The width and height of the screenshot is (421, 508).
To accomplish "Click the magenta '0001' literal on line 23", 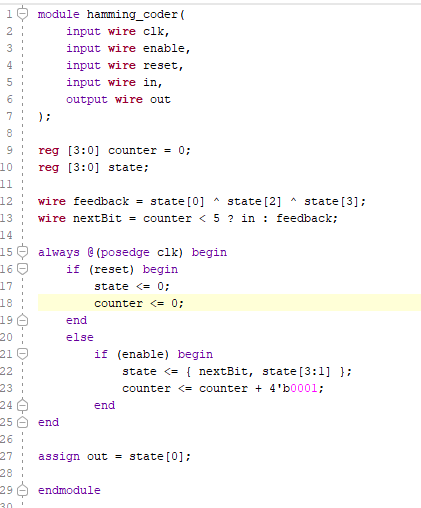I will point(304,388).
